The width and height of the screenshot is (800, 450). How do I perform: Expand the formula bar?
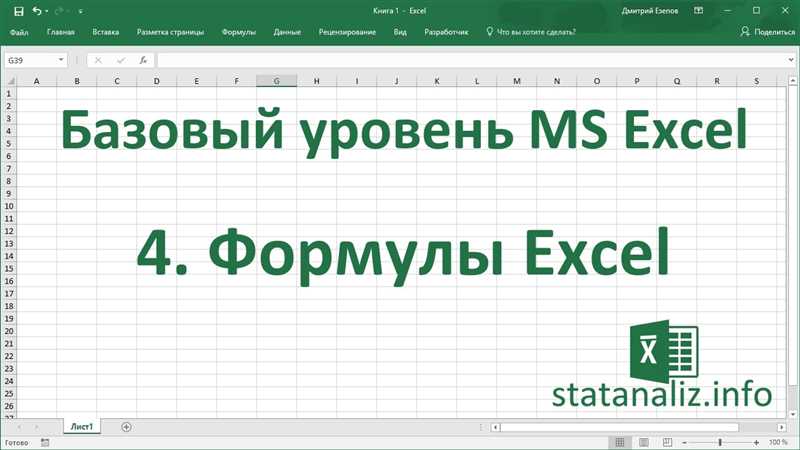[x=791, y=60]
